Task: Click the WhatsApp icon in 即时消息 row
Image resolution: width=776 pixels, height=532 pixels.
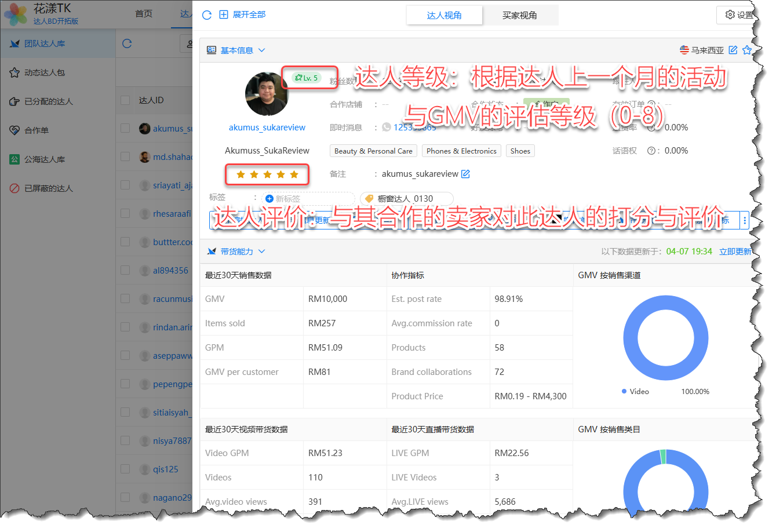Action: (x=387, y=127)
